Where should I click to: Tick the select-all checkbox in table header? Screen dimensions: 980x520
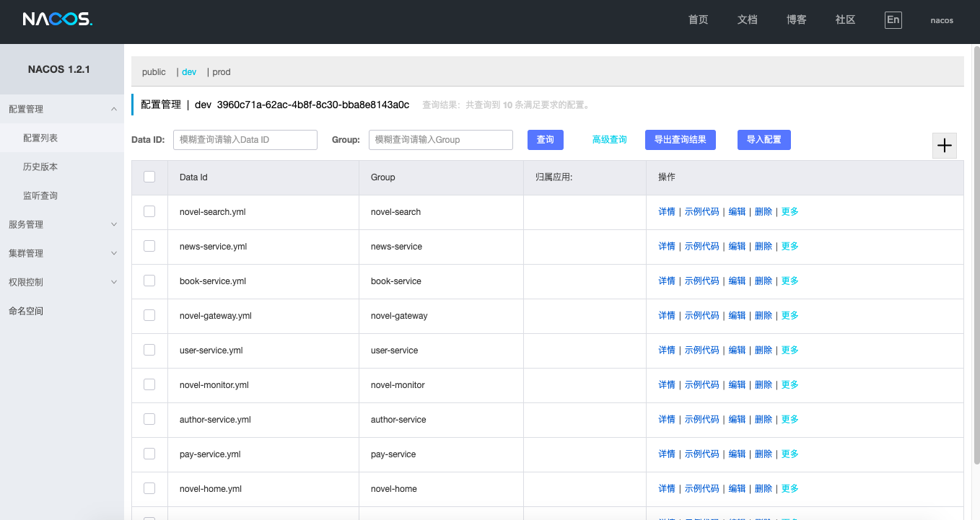tap(149, 177)
